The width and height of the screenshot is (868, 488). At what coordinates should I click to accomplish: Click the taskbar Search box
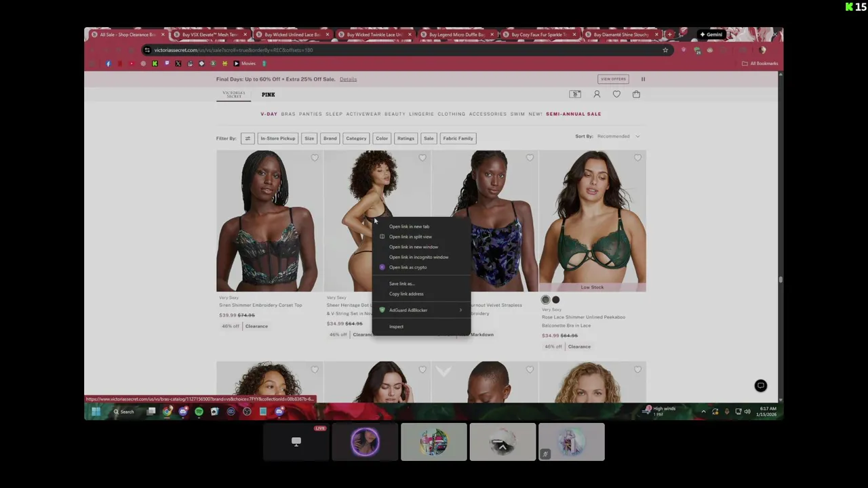(124, 411)
